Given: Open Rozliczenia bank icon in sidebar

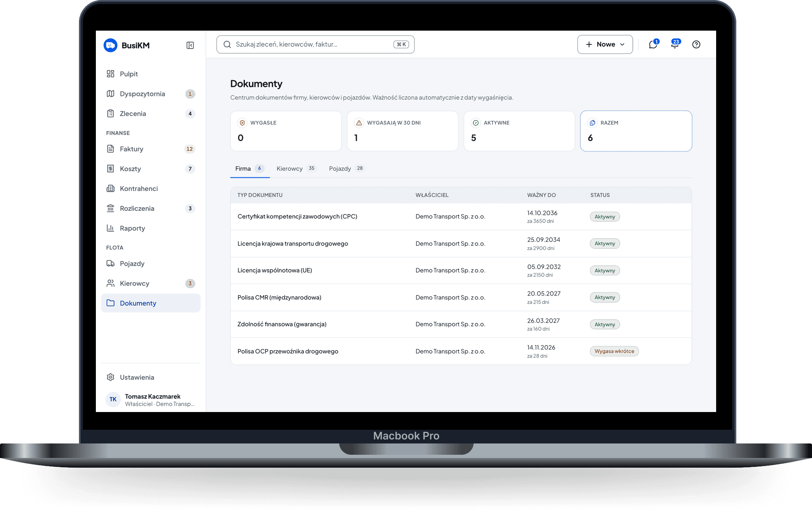Looking at the screenshot, I should [x=110, y=208].
